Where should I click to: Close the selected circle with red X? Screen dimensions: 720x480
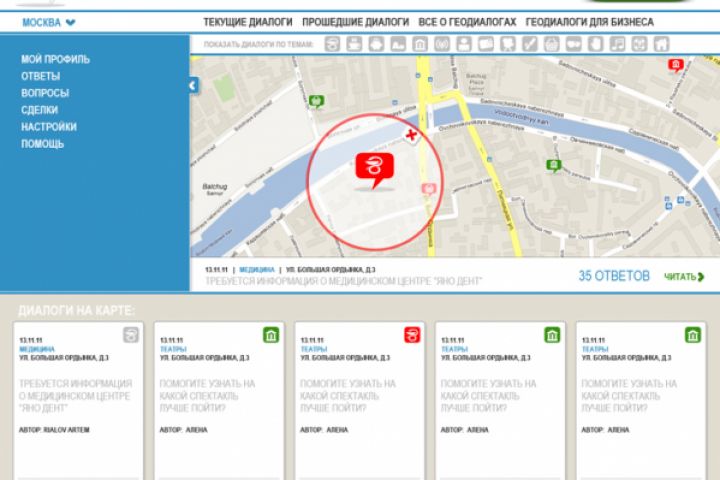click(x=411, y=135)
